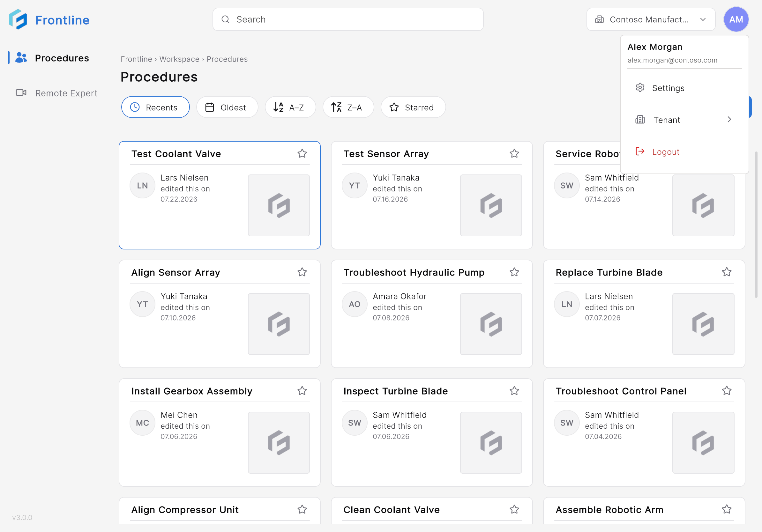Click the search magnifier icon
Image resolution: width=762 pixels, height=532 pixels.
[225, 19]
